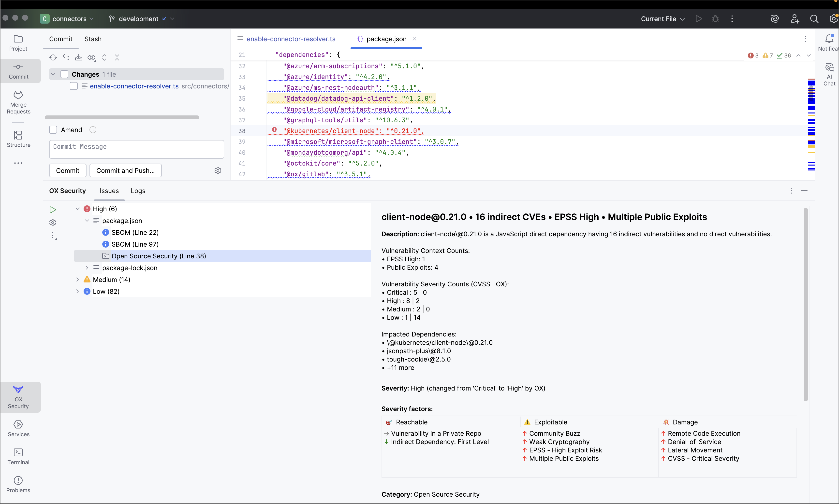Check the Changes group checkbox
839x504 pixels.
coord(64,74)
